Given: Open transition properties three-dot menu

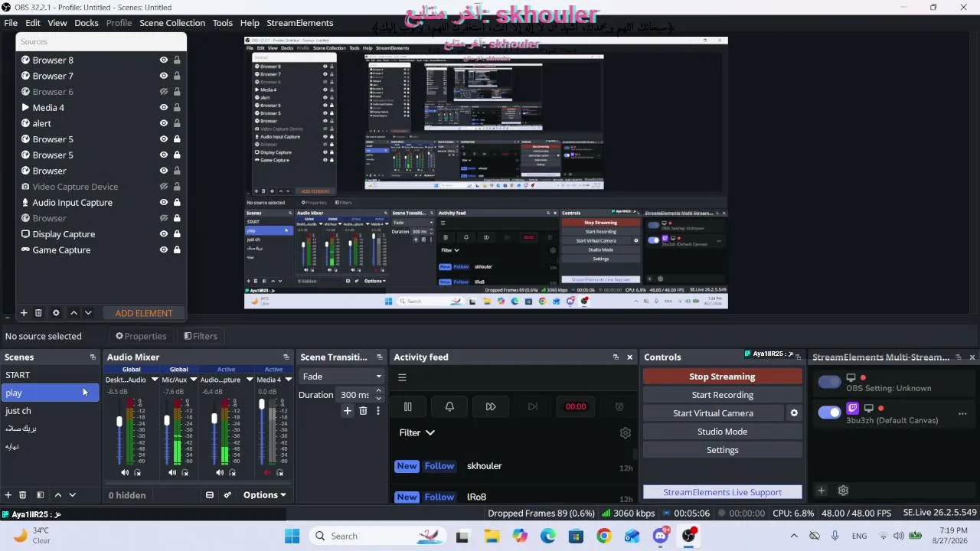Looking at the screenshot, I should coord(377,411).
